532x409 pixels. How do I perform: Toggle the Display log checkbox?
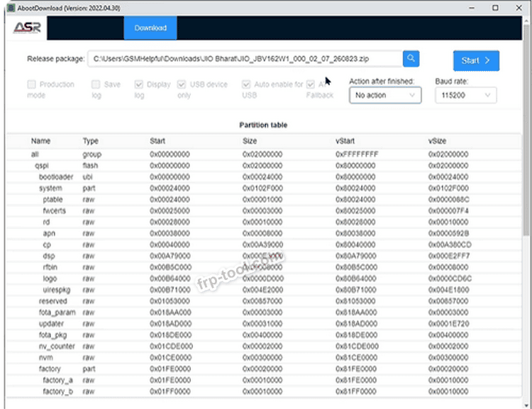click(138, 84)
